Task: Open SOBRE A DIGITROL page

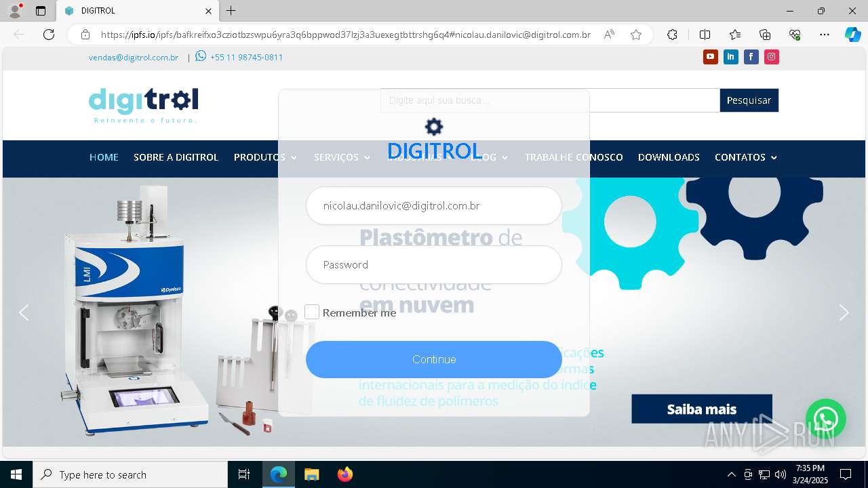Action: [176, 157]
